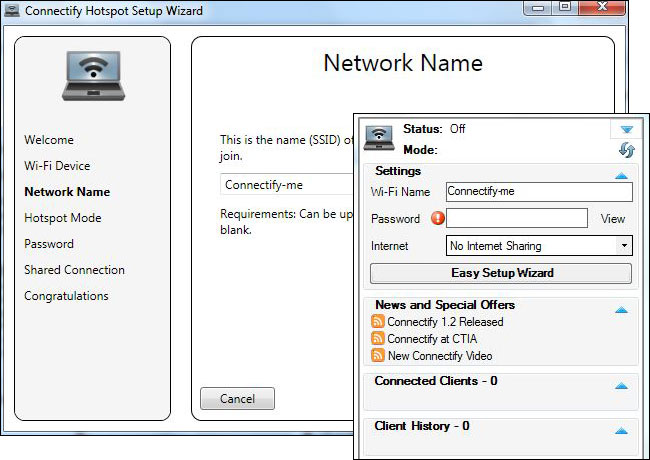The width and height of the screenshot is (650, 460).
Task: Go to the Hotspot Mode wizard step
Action: pos(63,218)
